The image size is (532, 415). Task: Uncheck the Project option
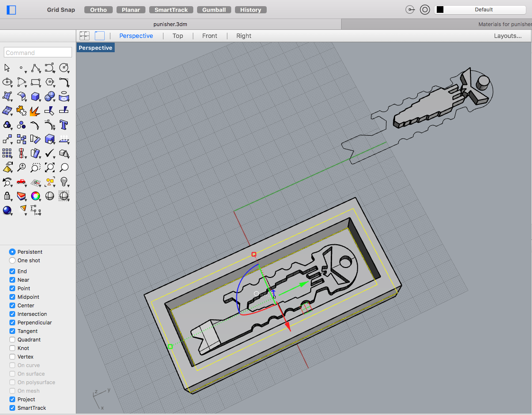click(12, 399)
